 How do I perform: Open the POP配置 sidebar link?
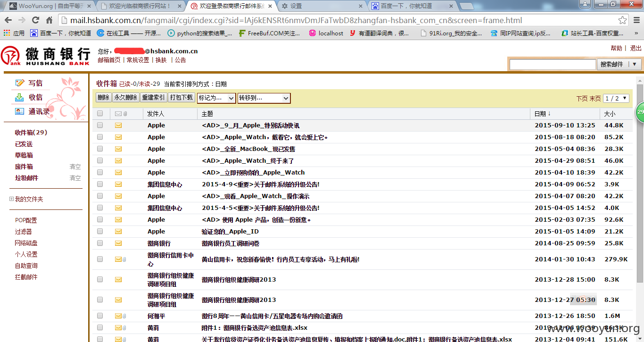(26, 220)
